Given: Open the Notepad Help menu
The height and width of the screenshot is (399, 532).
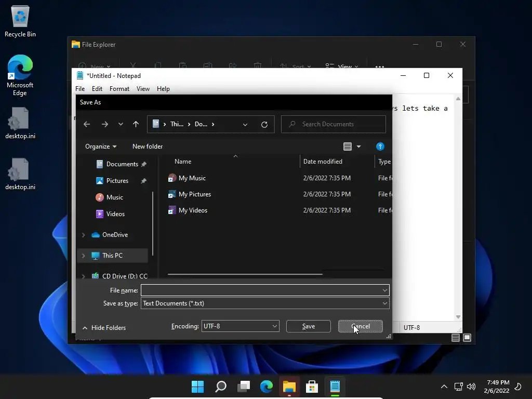Looking at the screenshot, I should [x=163, y=89].
